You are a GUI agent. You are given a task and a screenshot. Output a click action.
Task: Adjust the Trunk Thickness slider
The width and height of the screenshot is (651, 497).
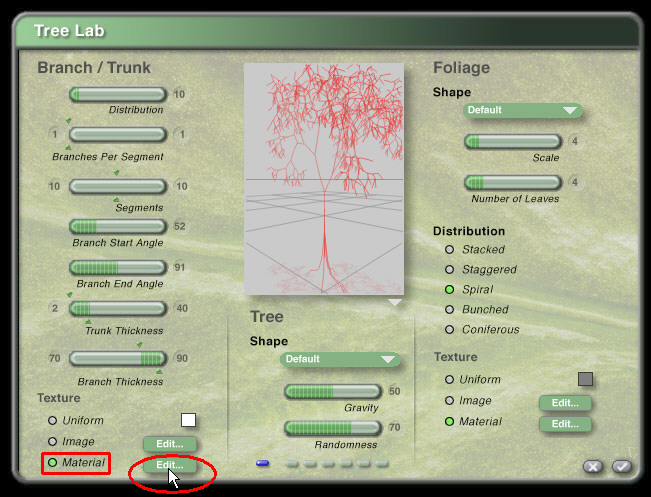(118, 308)
